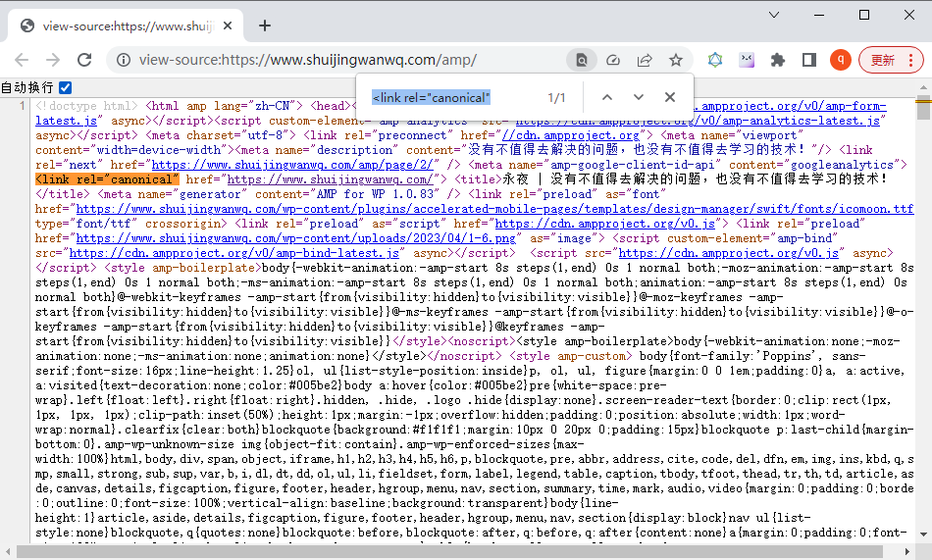The image size is (932, 560).
Task: Go back to the previous page
Action: coord(22,60)
